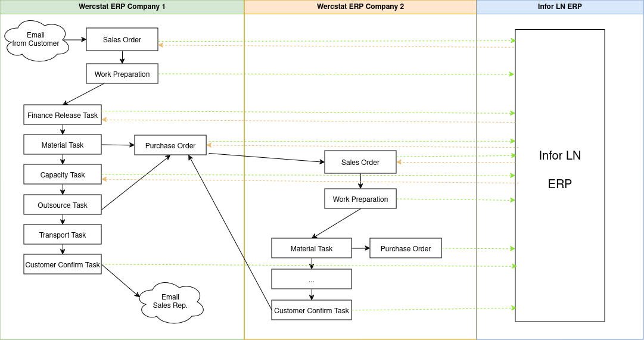Select Work Preparation box in Company 1
This screenshot has width=644, height=340.
[122, 74]
